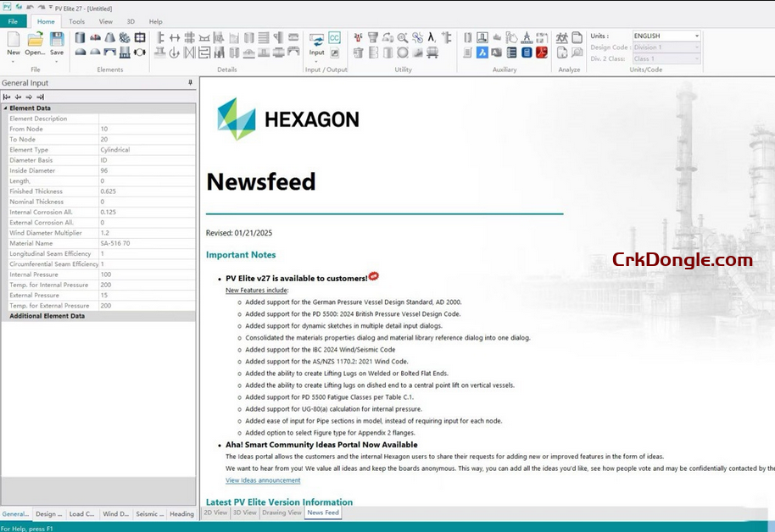Add a cylindrical shell element
Image resolution: width=775 pixels, height=532 pixels.
click(81, 38)
